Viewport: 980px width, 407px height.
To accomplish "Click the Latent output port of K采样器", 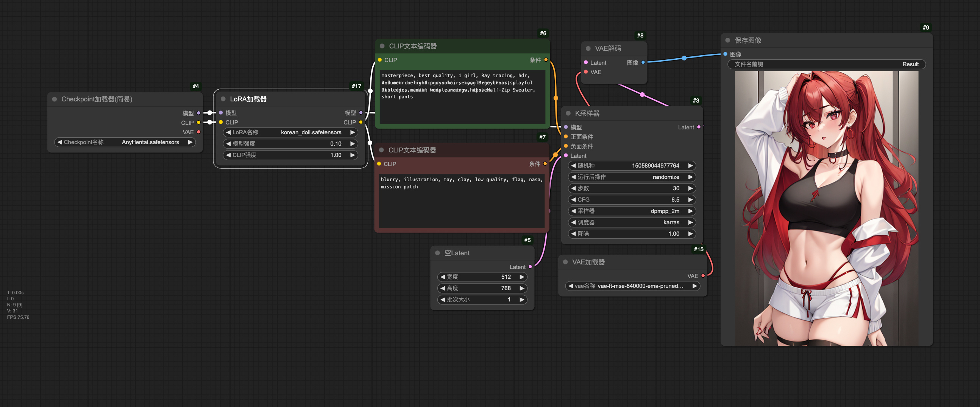I will tap(699, 127).
